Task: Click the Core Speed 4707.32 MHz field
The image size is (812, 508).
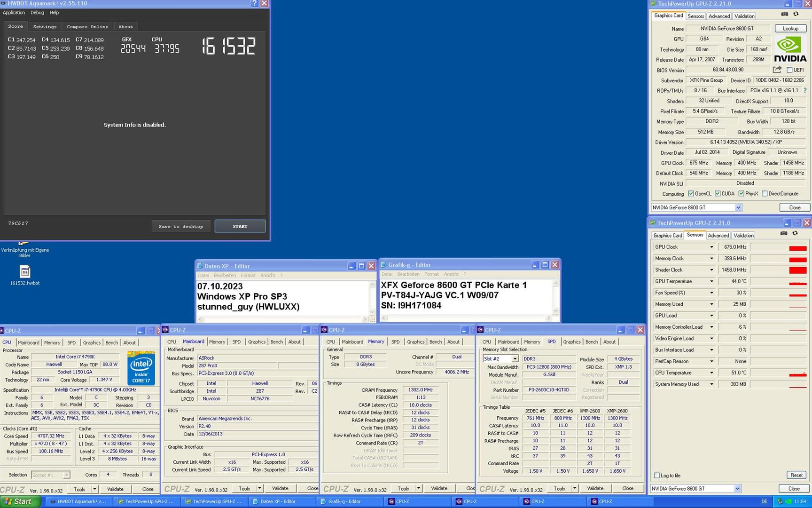Action: 51,436
